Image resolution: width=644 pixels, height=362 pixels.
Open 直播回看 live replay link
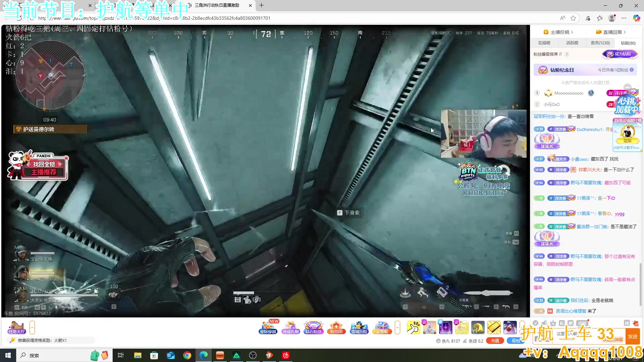pyautogui.click(x=610, y=32)
